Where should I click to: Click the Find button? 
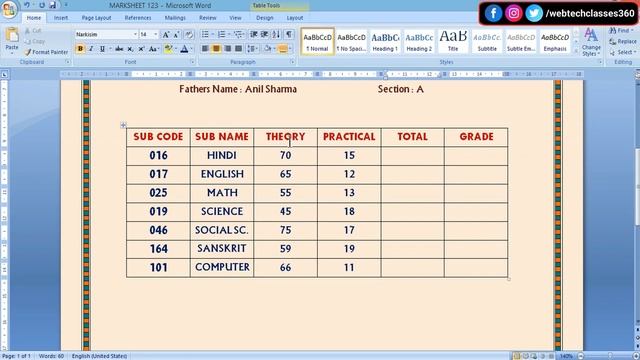pyautogui.click(x=620, y=31)
